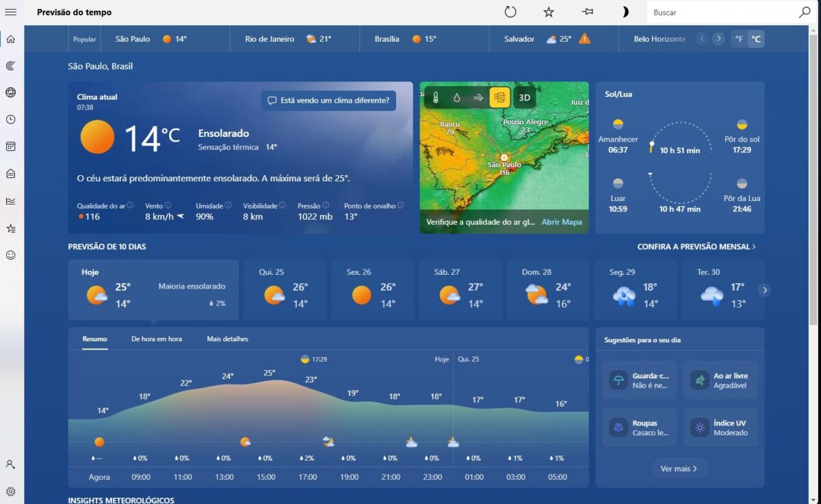Viewport: 821px width, 504px height.
Task: Switch to the De hora em hora tab
Action: (157, 339)
